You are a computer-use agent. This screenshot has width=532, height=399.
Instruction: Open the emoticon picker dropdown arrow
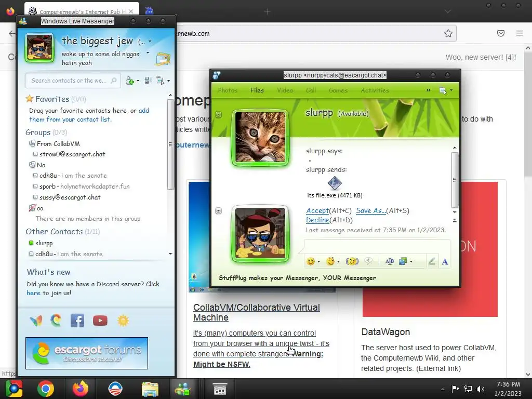318,262
